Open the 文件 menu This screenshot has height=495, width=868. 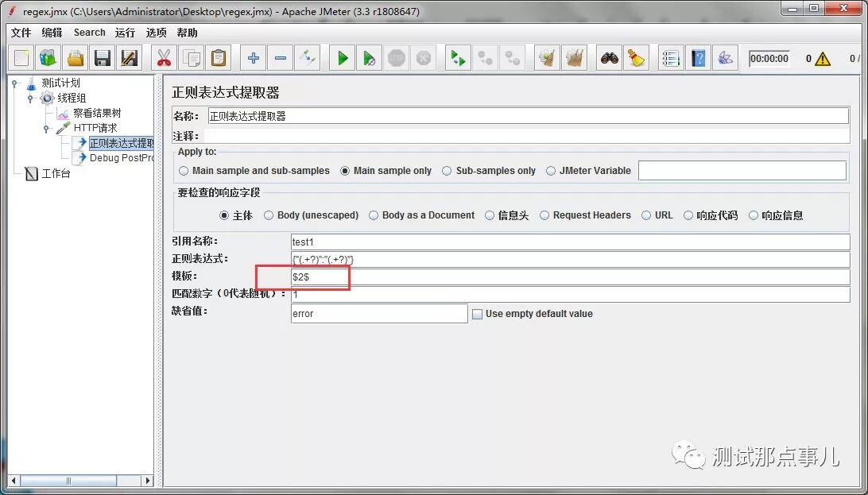pyautogui.click(x=21, y=33)
